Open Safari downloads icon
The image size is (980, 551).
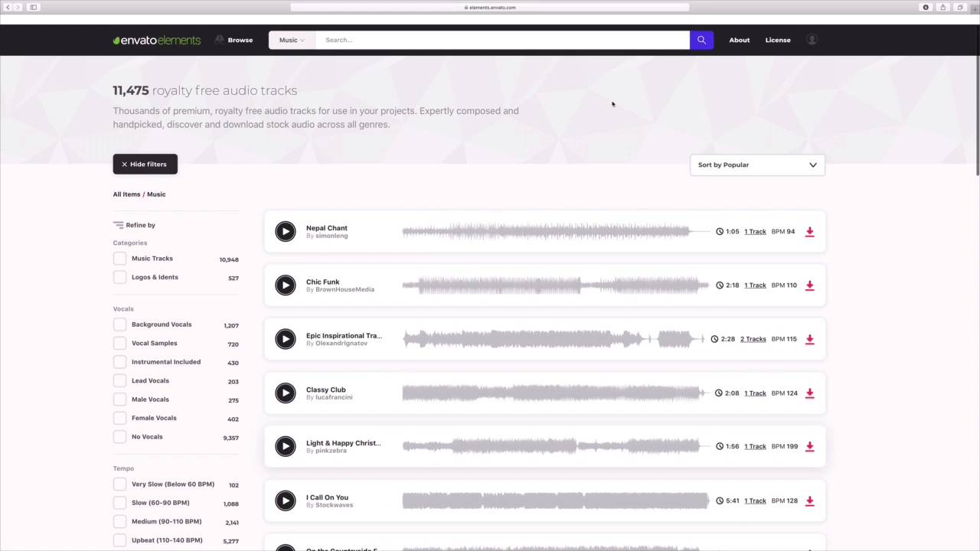[926, 7]
